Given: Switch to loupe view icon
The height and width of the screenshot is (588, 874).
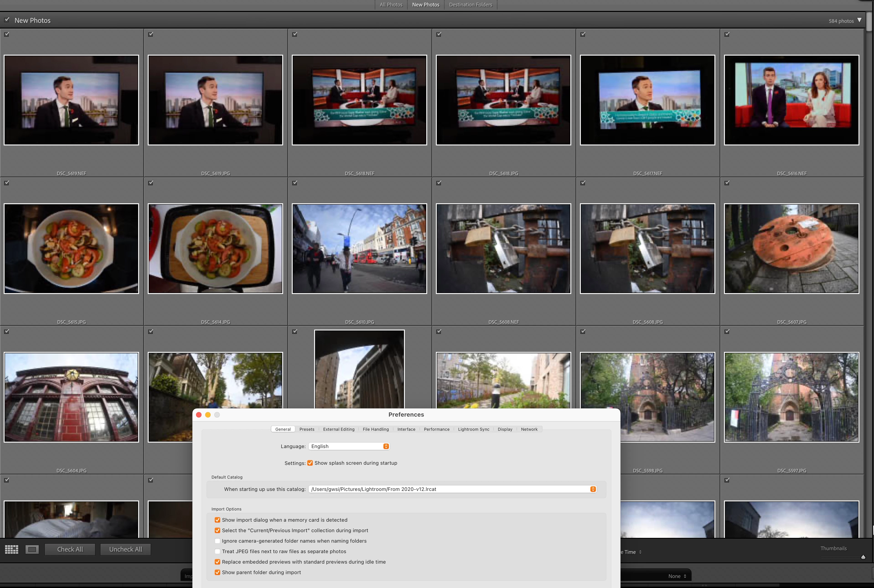Looking at the screenshot, I should (32, 549).
